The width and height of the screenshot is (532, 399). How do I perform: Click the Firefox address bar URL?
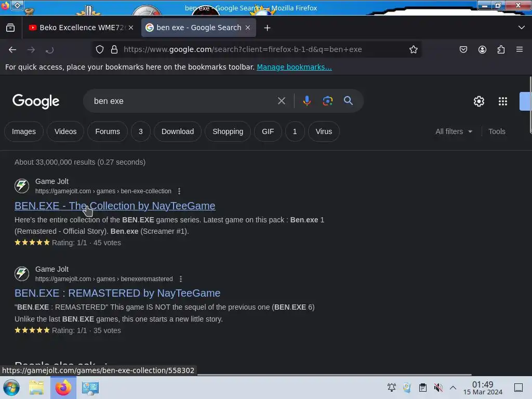(243, 49)
